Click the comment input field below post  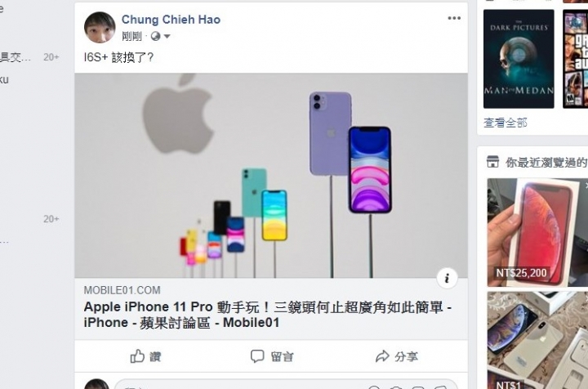(x=286, y=384)
